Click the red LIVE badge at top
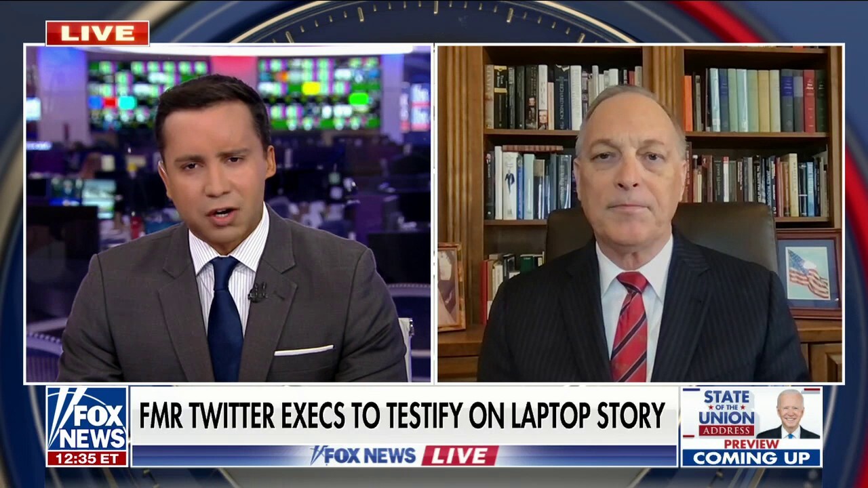 [97, 33]
